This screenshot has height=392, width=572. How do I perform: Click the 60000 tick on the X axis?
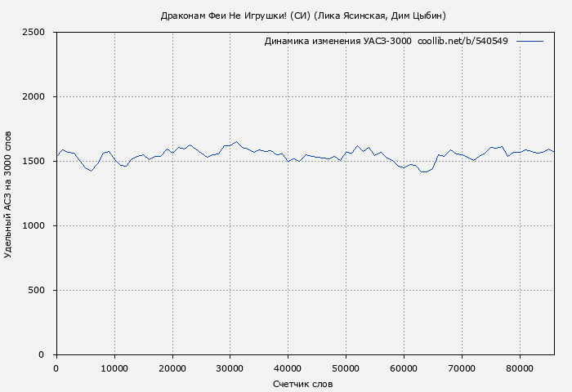tap(404, 367)
